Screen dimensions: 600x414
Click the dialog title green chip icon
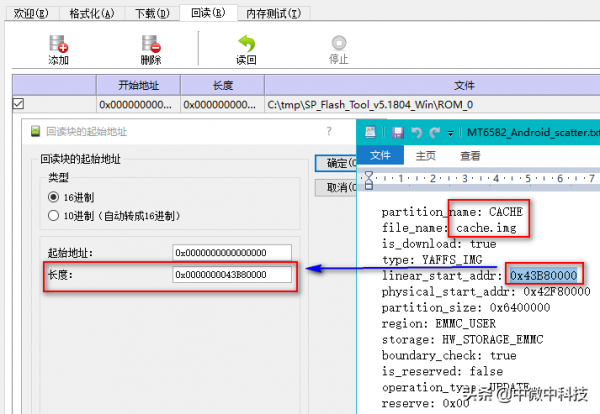[36, 131]
